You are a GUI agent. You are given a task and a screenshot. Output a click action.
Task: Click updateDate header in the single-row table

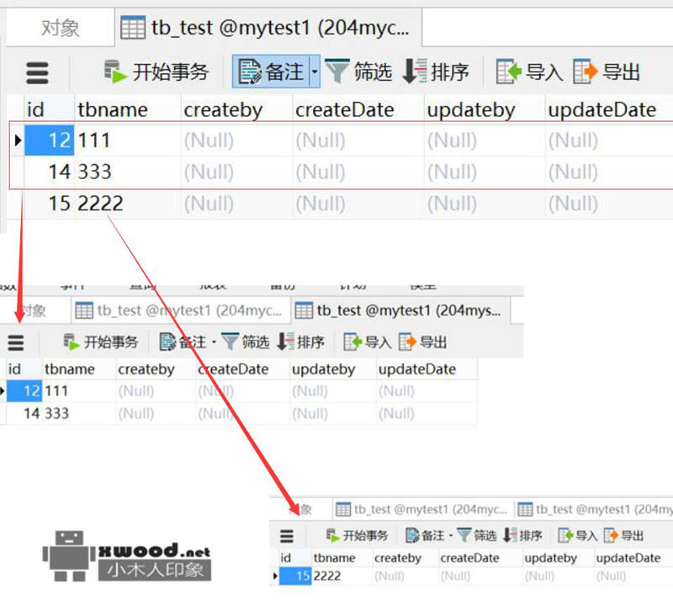click(x=628, y=558)
